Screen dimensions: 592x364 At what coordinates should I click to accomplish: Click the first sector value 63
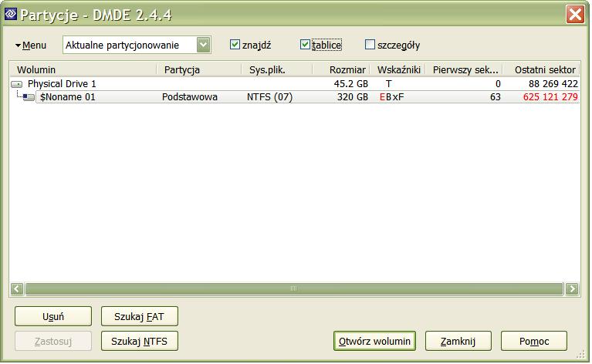[496, 97]
